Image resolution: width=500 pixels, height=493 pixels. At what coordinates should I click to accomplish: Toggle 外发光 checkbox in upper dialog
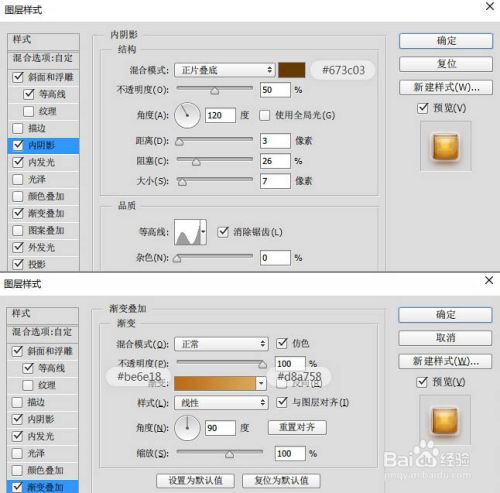coord(18,247)
